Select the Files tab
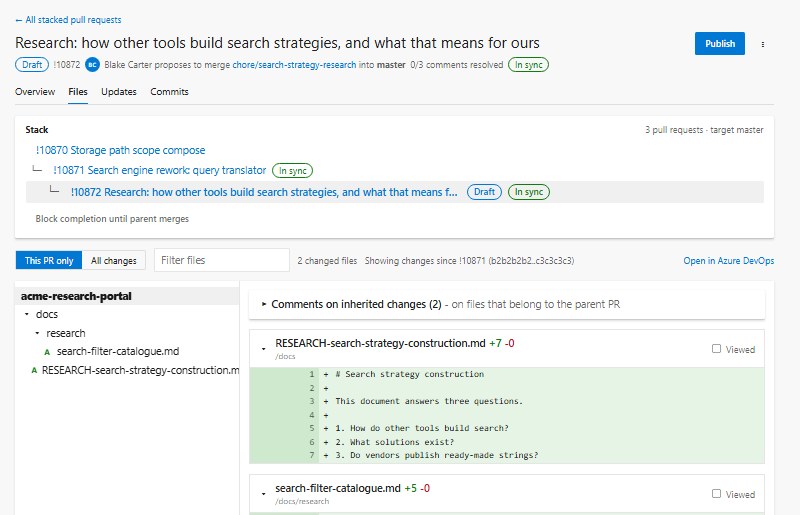800x515 pixels. tap(78, 92)
